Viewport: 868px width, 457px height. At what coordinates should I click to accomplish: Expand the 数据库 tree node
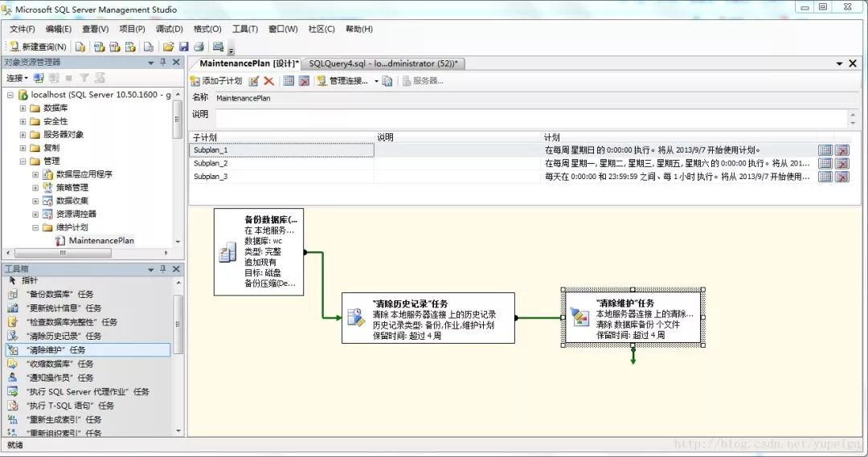[23, 108]
